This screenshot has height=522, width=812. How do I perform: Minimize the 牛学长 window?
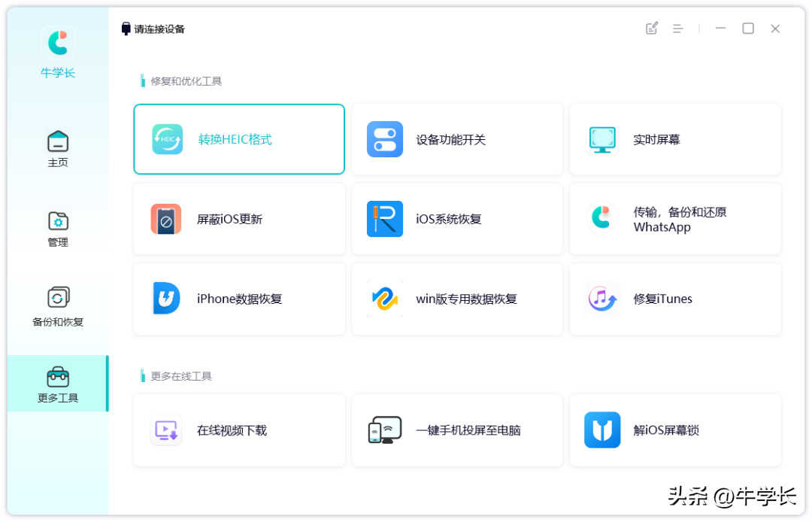(720, 29)
